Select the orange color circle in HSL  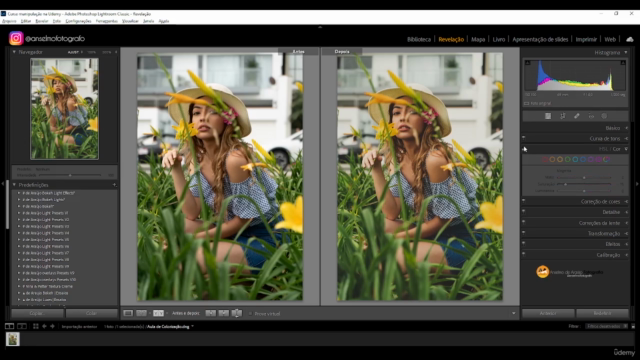tap(552, 160)
